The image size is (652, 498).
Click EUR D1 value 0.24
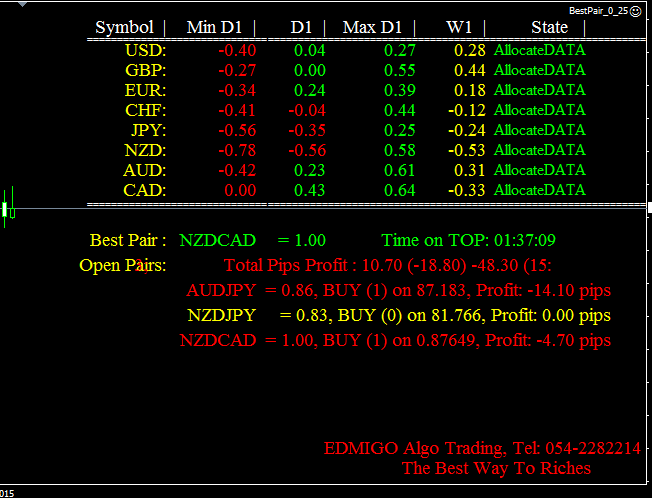coord(310,91)
